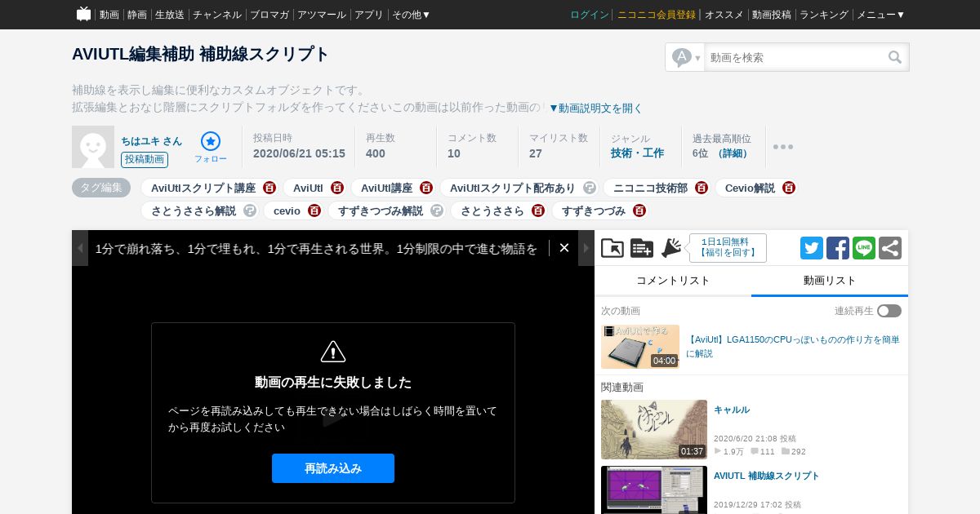Open the 動画投稿 link
This screenshot has width=980, height=514.
coord(772,15)
